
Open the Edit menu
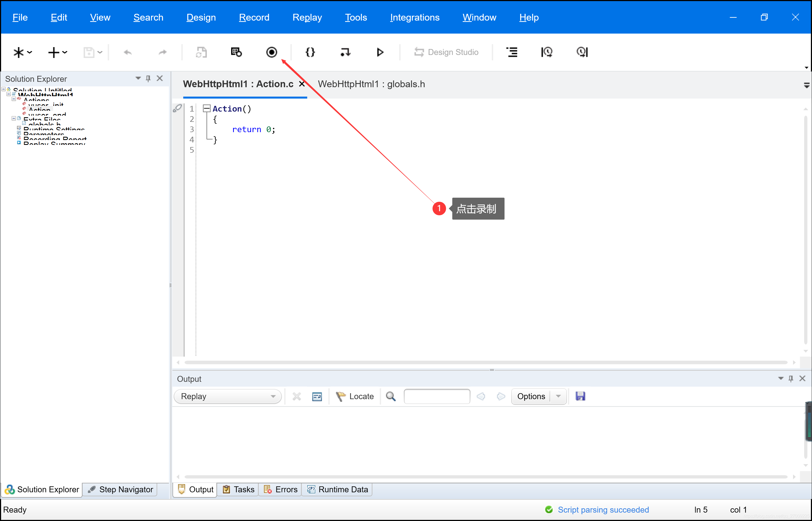coord(59,17)
